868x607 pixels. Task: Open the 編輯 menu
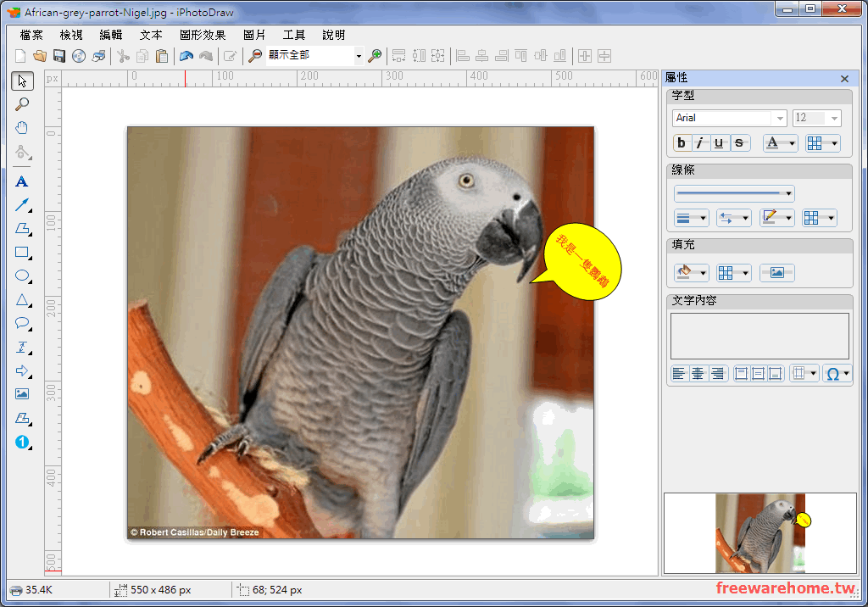[111, 35]
